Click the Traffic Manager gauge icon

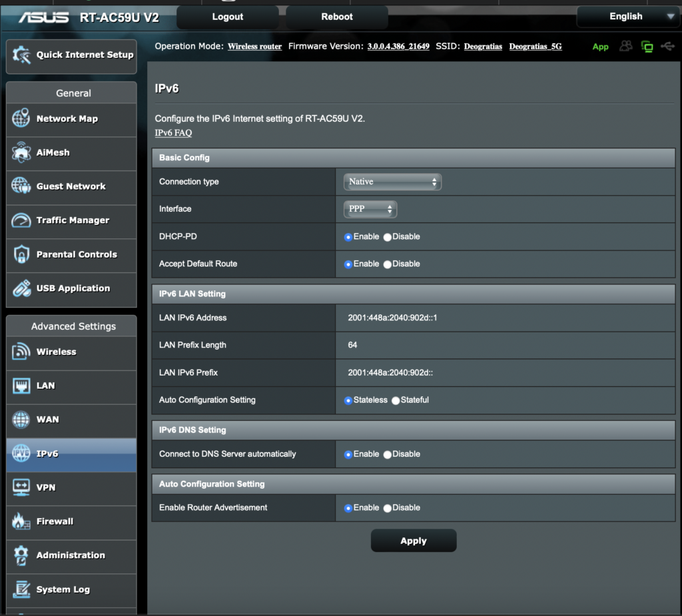(x=21, y=220)
